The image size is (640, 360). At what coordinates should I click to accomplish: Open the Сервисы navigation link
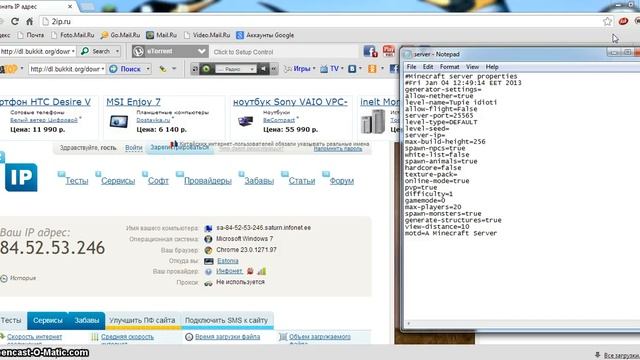click(x=118, y=181)
